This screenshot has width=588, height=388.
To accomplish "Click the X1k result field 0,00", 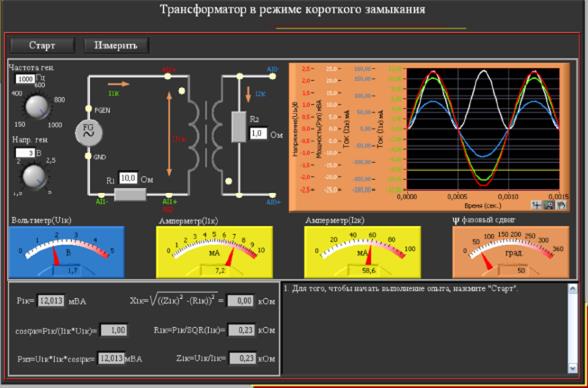I will point(240,301).
